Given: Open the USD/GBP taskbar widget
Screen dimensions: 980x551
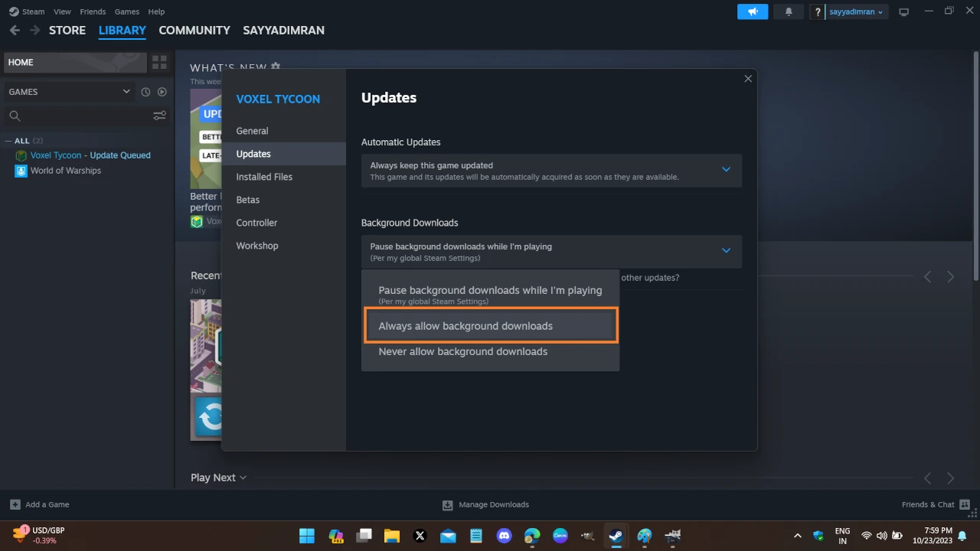Looking at the screenshot, I should 40,535.
